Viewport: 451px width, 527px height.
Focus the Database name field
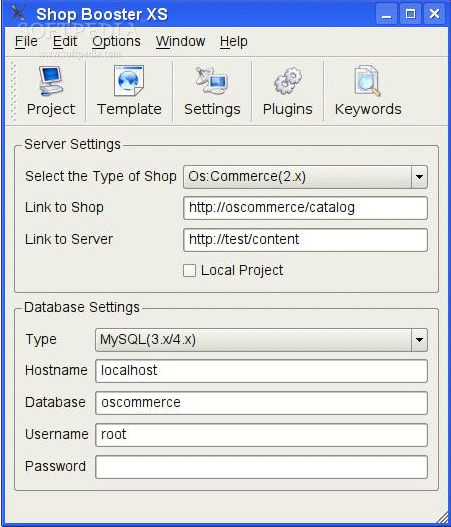pyautogui.click(x=261, y=403)
